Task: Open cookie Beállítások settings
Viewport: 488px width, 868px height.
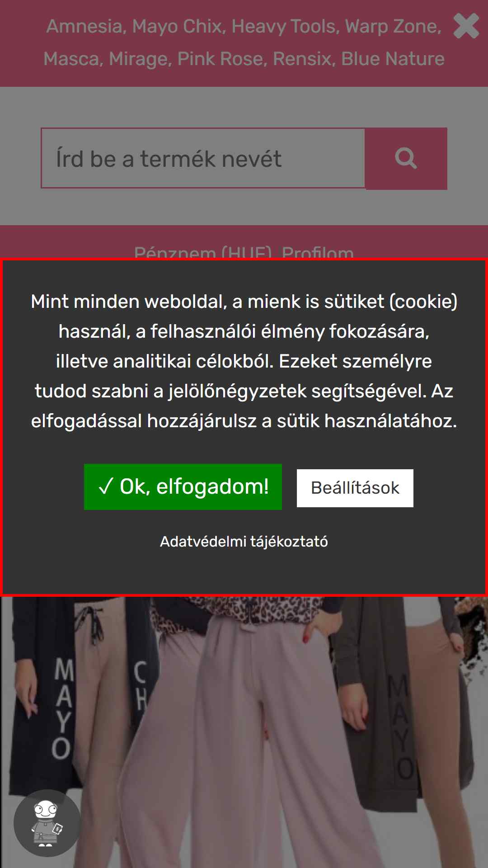Action: click(355, 488)
